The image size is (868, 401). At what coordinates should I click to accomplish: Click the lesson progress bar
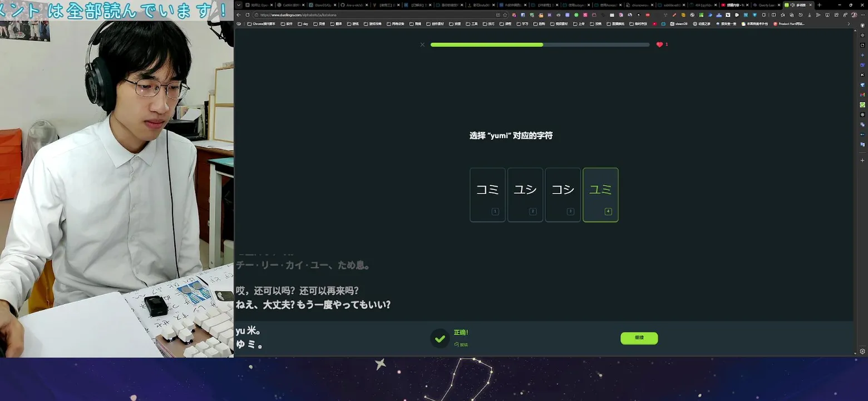tap(540, 45)
